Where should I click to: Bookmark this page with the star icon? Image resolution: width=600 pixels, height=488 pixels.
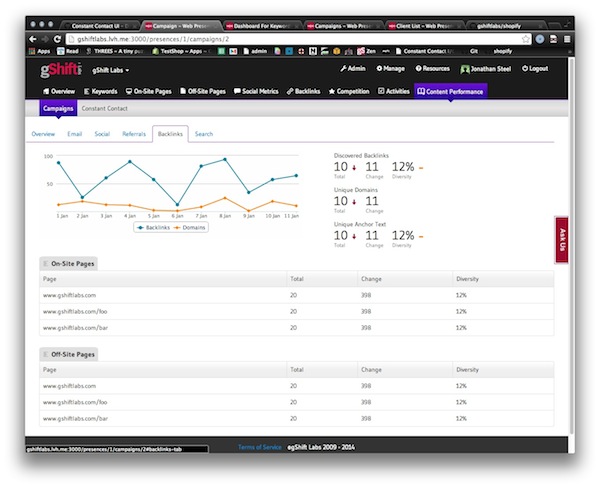pos(526,39)
